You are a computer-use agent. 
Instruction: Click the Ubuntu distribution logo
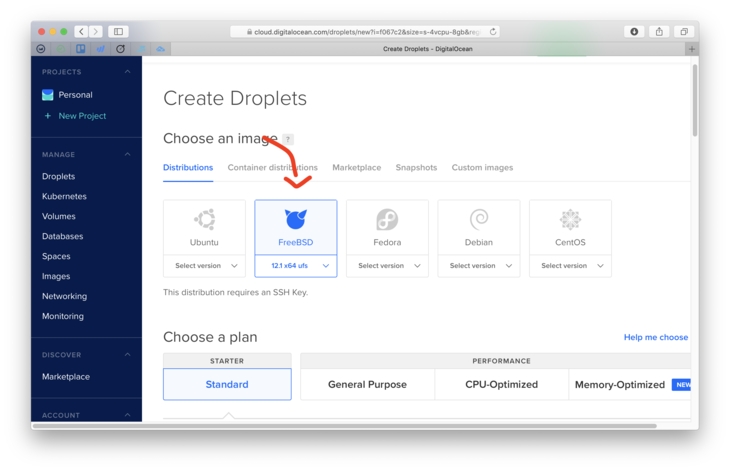click(x=204, y=219)
